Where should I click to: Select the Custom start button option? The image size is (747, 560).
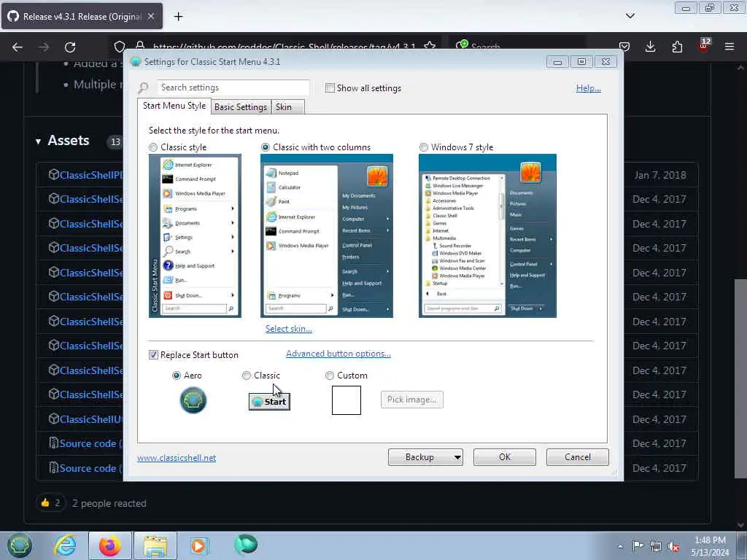coord(329,376)
